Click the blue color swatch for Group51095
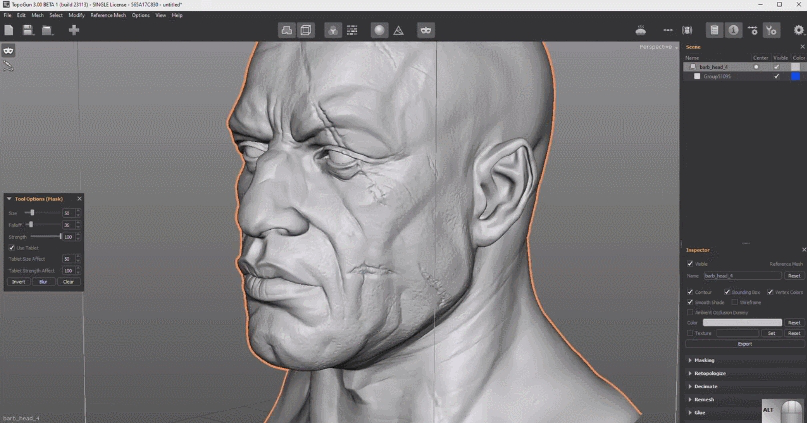 click(x=796, y=76)
